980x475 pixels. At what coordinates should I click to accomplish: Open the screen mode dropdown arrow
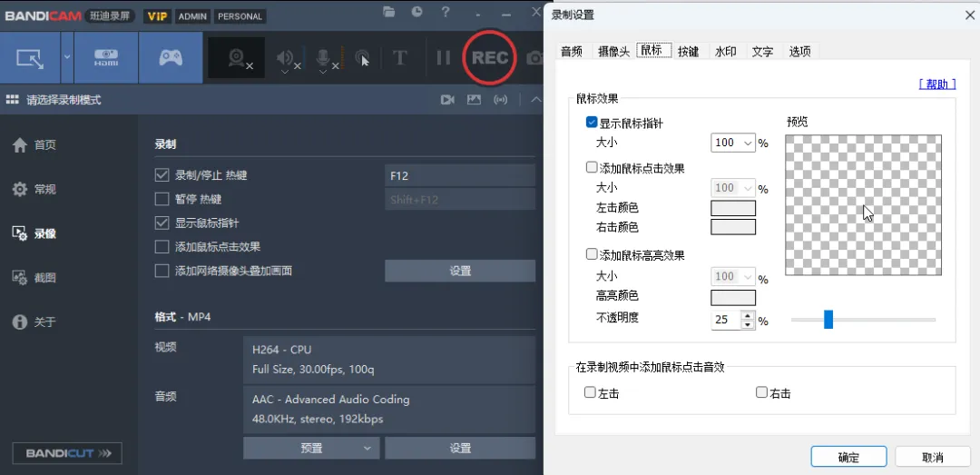[x=67, y=58]
